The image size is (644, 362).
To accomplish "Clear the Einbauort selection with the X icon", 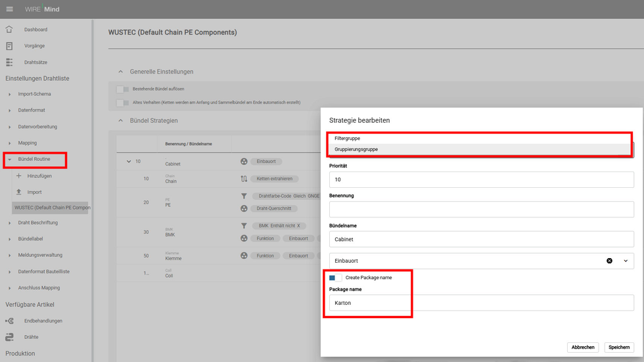I will tap(609, 261).
